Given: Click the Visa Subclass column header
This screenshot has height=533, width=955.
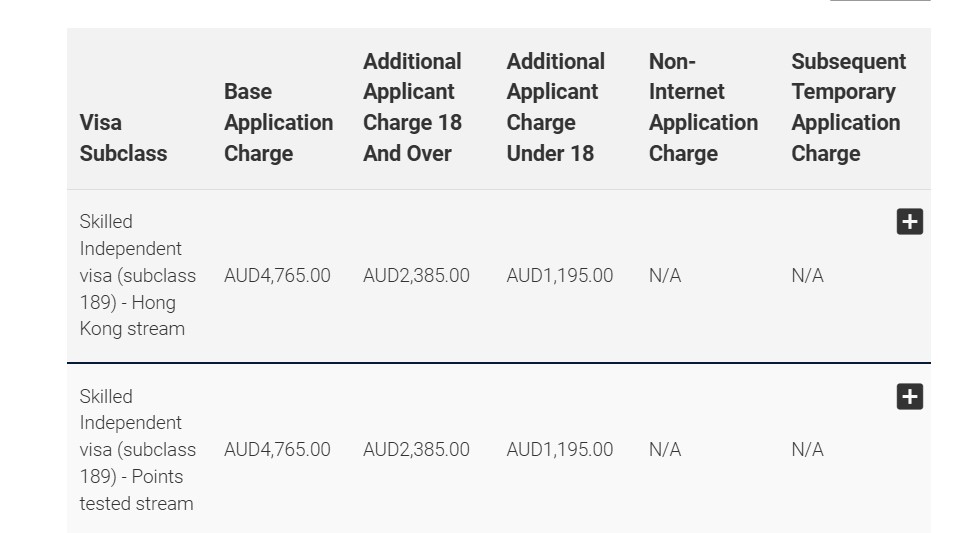Looking at the screenshot, I should click(x=123, y=138).
